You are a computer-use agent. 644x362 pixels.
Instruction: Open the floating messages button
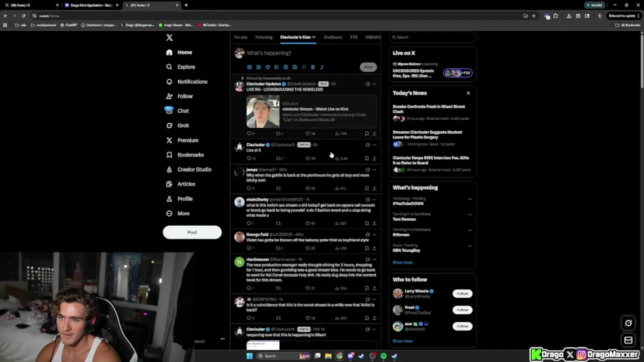click(628, 340)
